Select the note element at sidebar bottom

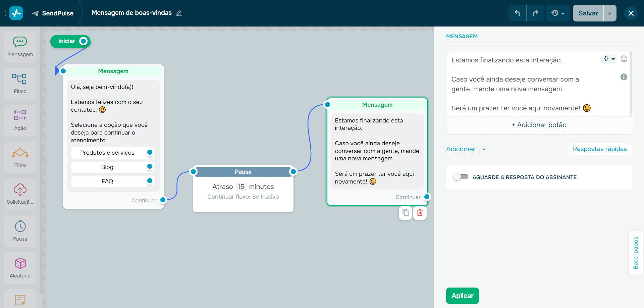pos(20,299)
